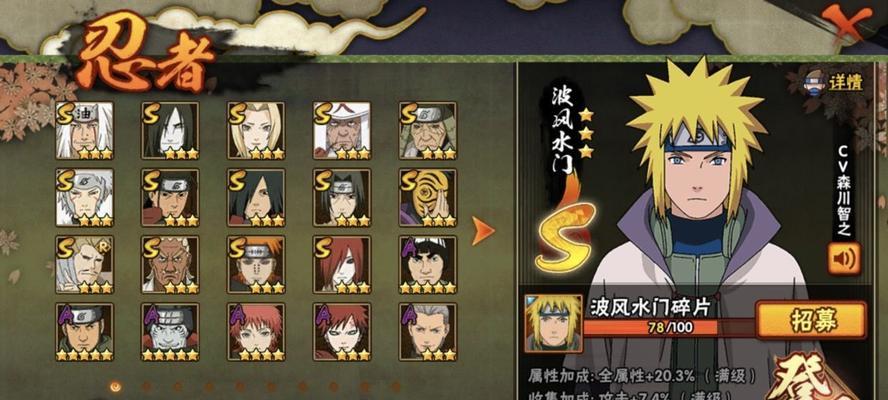Select the blonde Tsunade ninja portrait
Image resolution: width=888 pixels, height=400 pixels.
click(x=256, y=130)
